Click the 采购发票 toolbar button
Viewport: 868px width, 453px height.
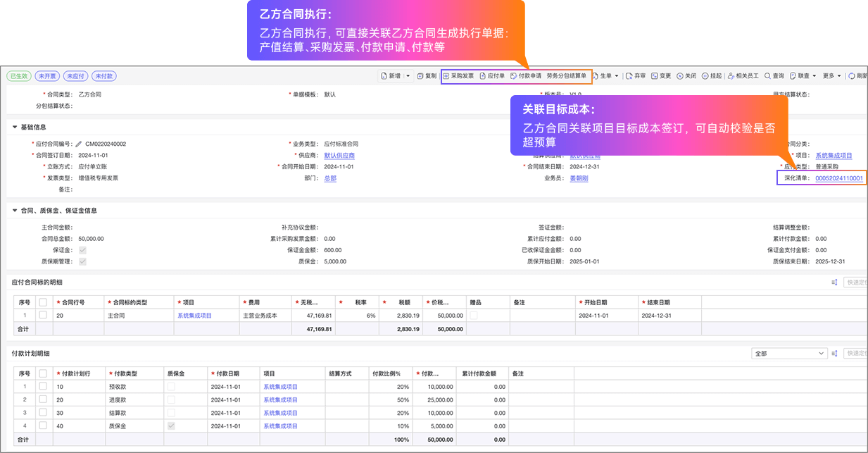pyautogui.click(x=458, y=76)
